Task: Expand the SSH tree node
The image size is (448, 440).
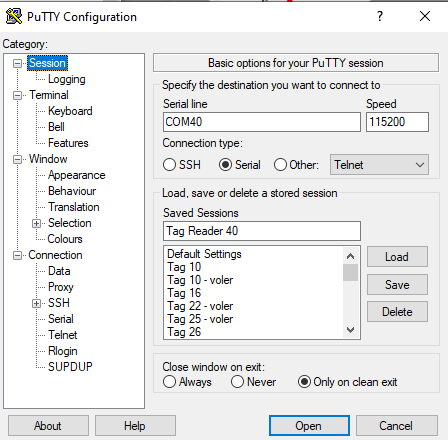Action: 36,303
